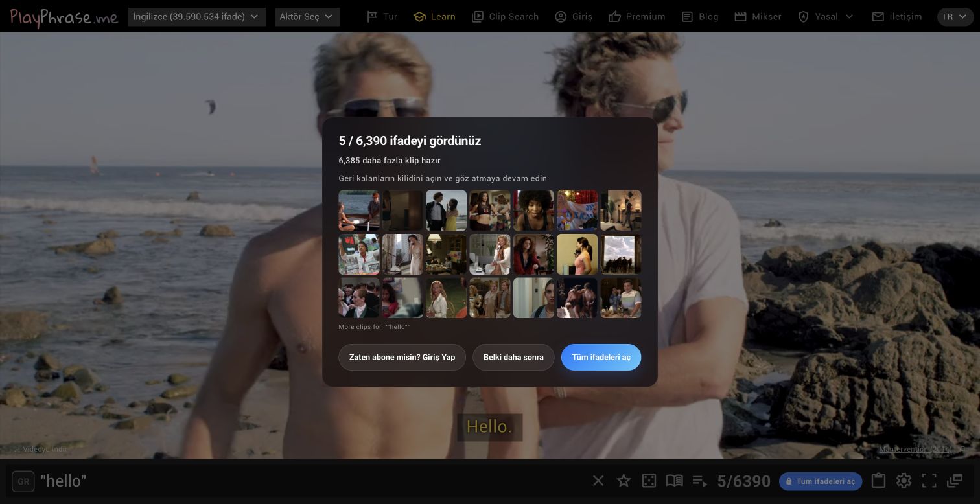Click the clipboard icon in bottom bar
Viewport: 980px width, 504px height.
click(x=878, y=481)
